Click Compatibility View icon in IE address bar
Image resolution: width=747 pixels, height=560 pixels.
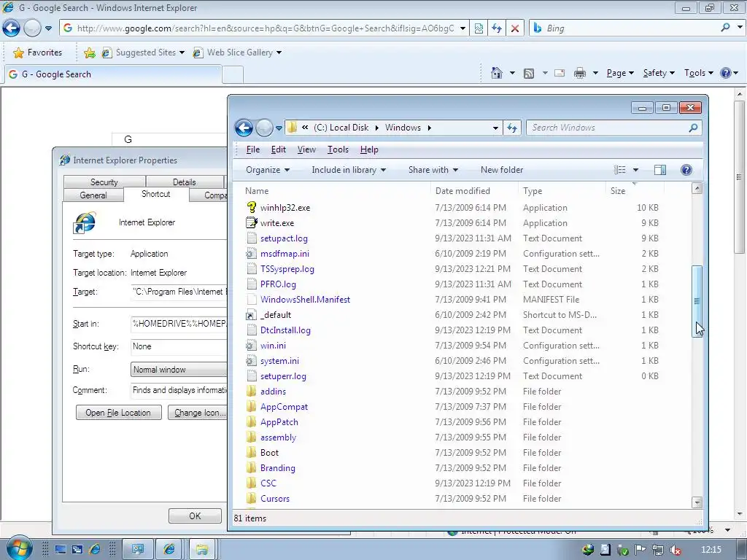click(x=479, y=28)
